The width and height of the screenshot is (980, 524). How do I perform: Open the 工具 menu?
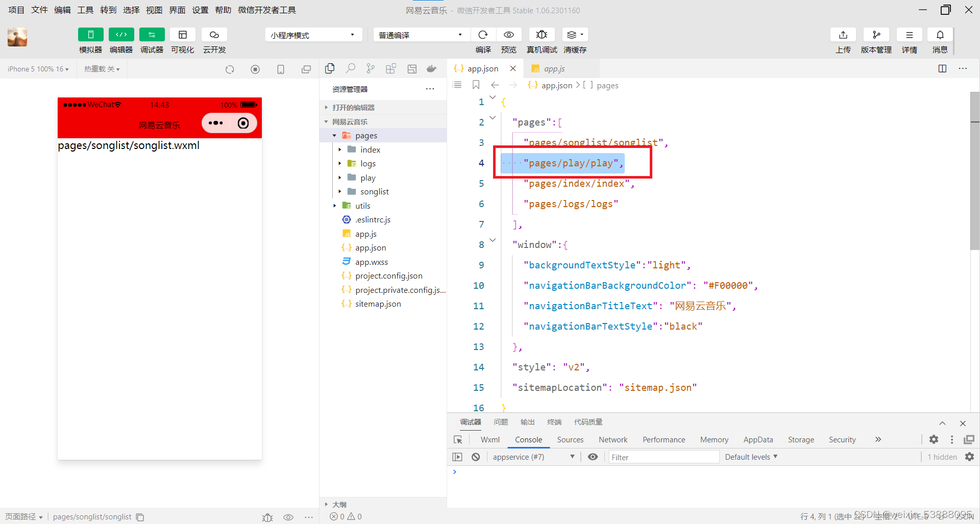(x=85, y=10)
